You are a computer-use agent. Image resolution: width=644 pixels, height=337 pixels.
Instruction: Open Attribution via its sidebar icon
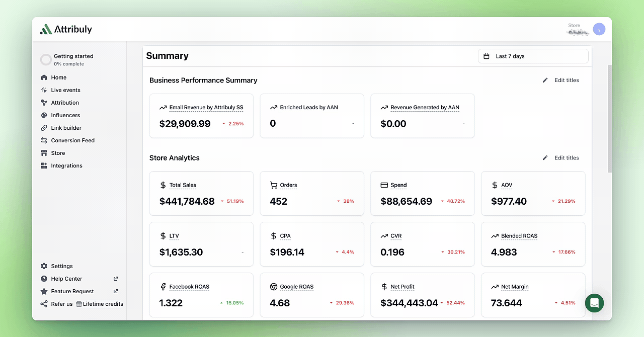(x=45, y=103)
